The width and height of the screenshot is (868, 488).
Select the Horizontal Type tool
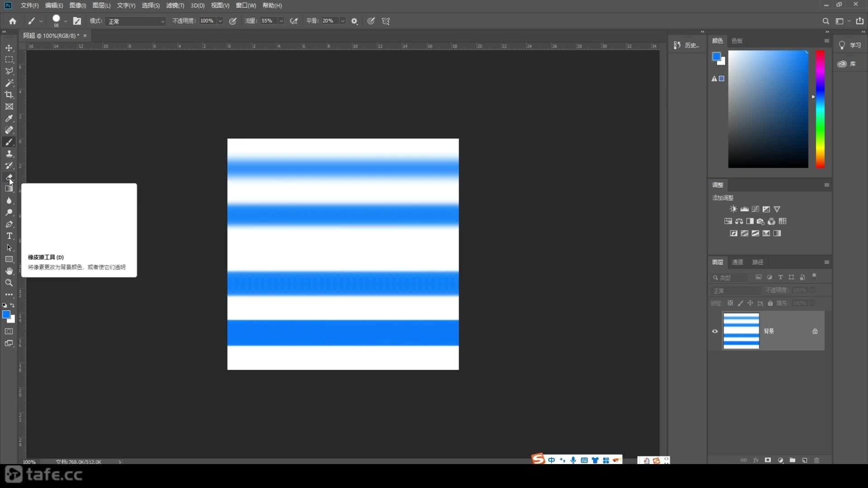(9, 236)
